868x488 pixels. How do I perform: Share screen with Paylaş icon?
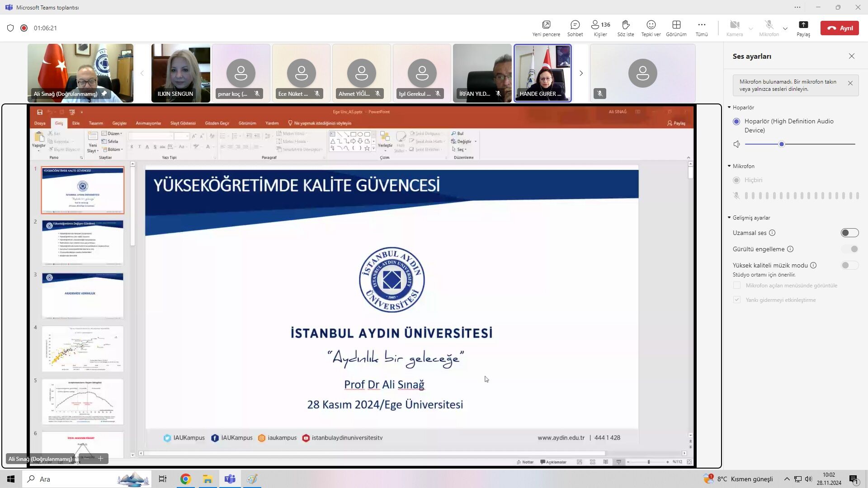(803, 28)
